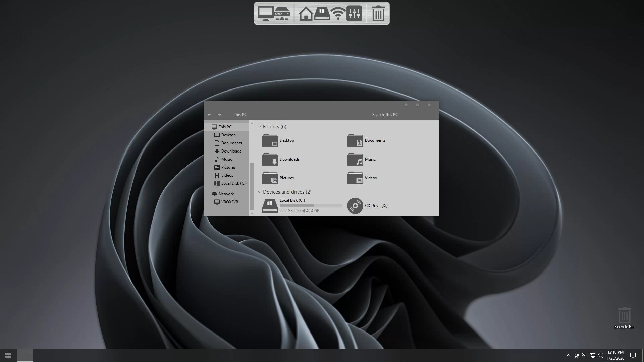Click the trash can in top dock
Screen dimensions: 644x362
click(x=378, y=14)
